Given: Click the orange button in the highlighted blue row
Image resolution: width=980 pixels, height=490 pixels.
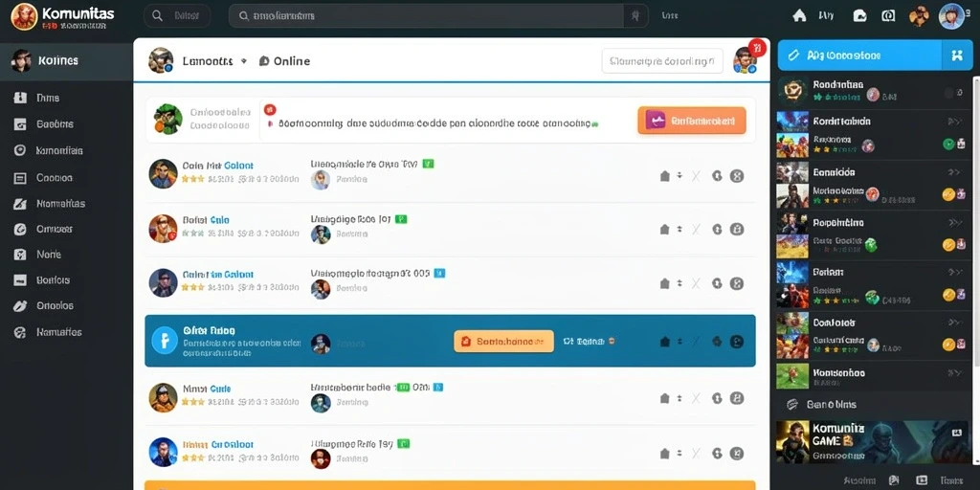Looking at the screenshot, I should (x=503, y=342).
